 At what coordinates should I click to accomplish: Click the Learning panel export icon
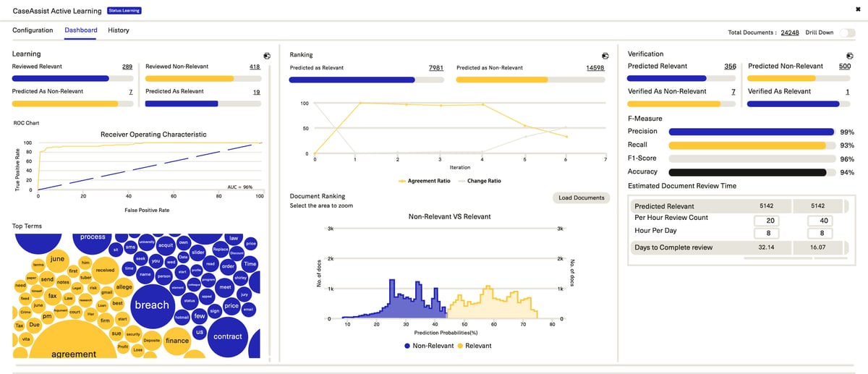click(x=266, y=55)
